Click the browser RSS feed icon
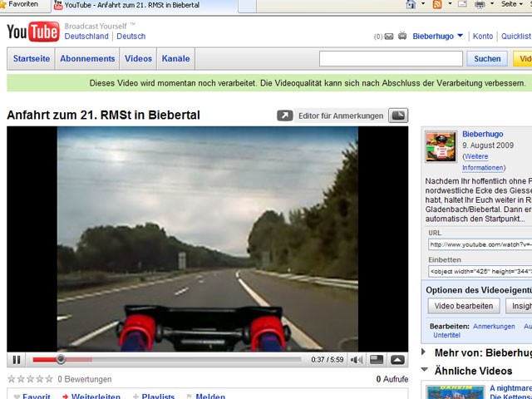The width and height of the screenshot is (532, 399). pyautogui.click(x=437, y=5)
